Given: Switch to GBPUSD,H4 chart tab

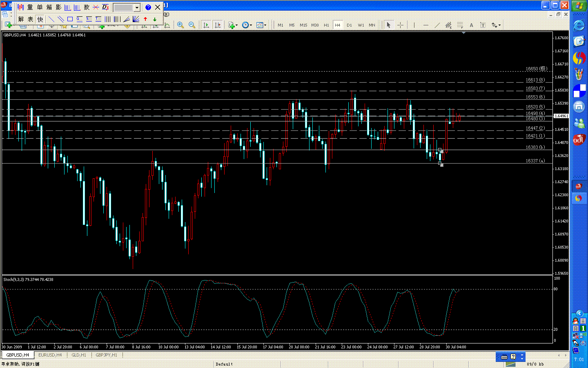Looking at the screenshot, I should pos(18,355).
